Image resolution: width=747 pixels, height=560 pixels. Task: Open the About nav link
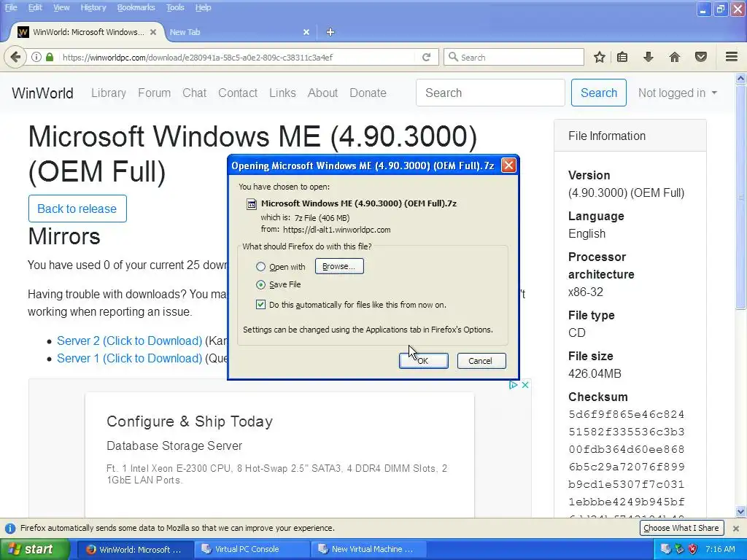[322, 93]
